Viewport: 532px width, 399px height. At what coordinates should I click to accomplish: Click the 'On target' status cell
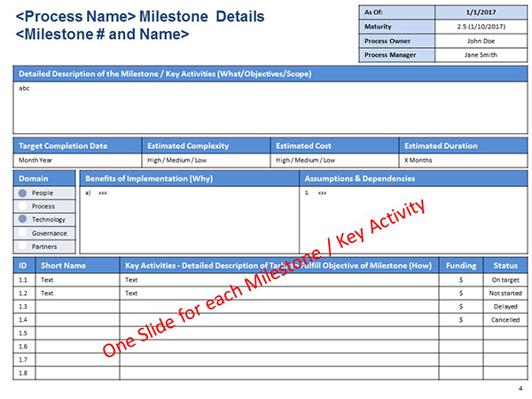[505, 279]
